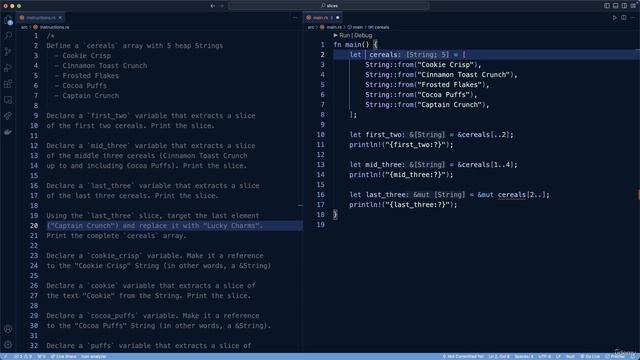
Task: Click Go Live in status bar
Action: [590, 356]
